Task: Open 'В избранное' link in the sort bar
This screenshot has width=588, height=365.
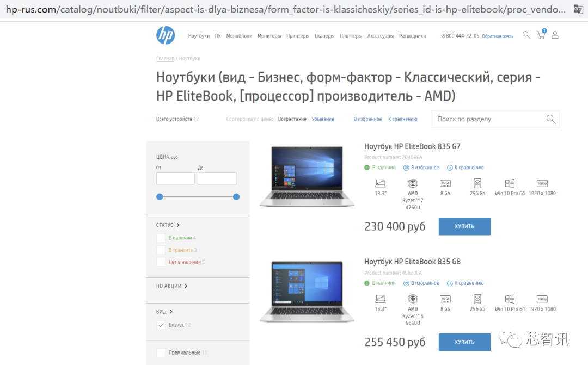Action: pyautogui.click(x=368, y=119)
